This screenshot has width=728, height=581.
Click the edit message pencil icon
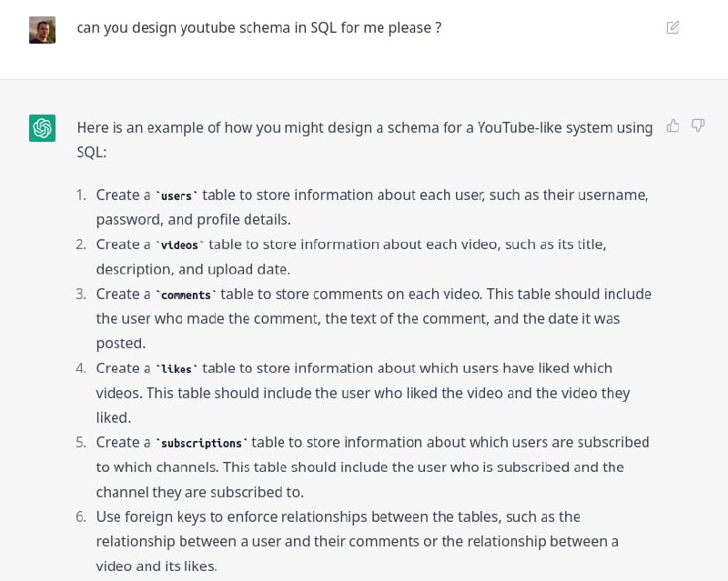click(x=672, y=28)
